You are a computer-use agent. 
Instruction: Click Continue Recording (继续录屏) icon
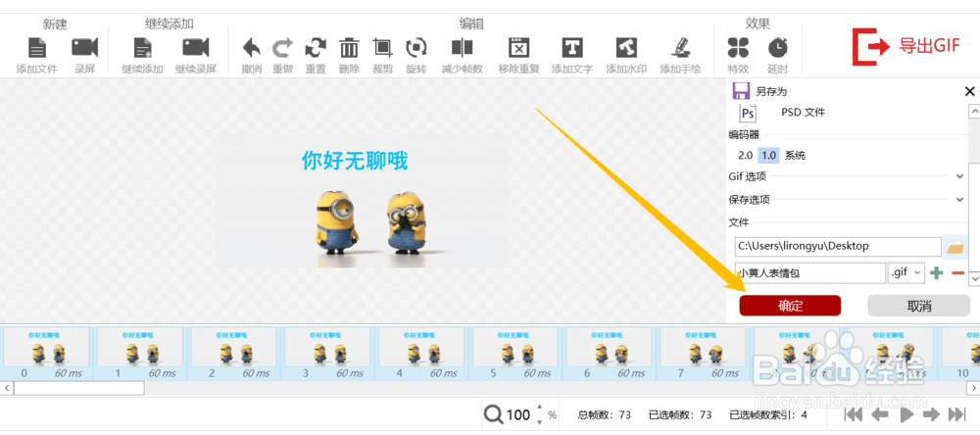pos(196,48)
